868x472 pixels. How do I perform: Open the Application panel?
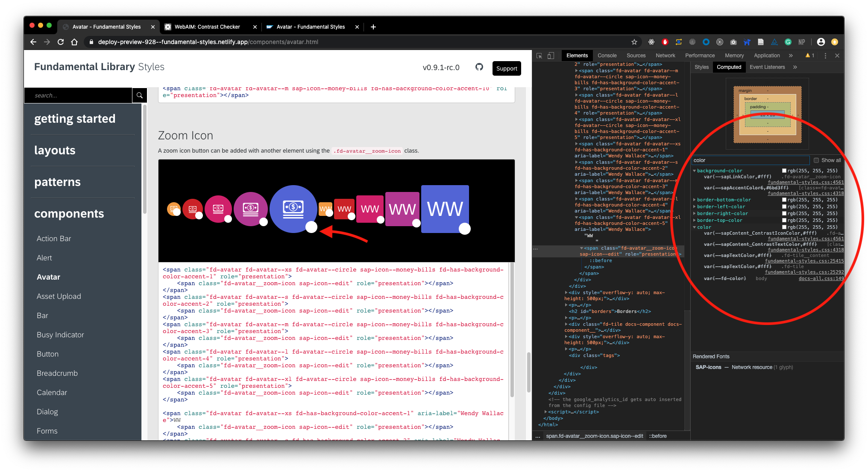click(767, 56)
